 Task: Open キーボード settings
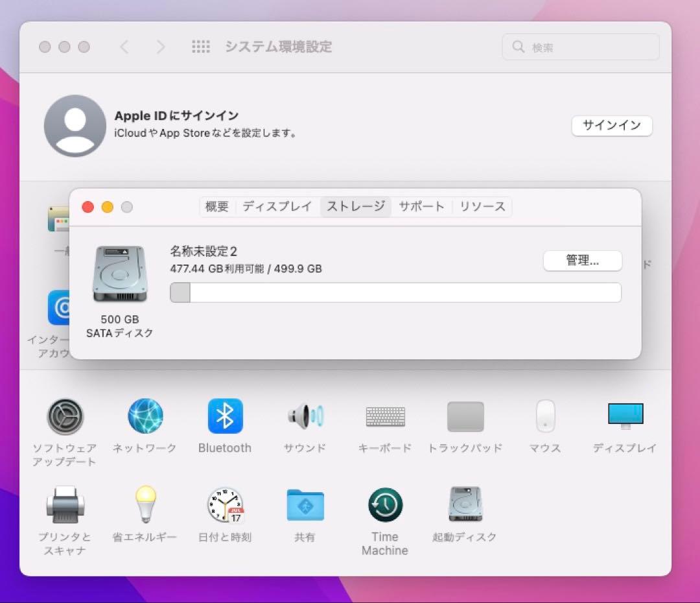[385, 416]
